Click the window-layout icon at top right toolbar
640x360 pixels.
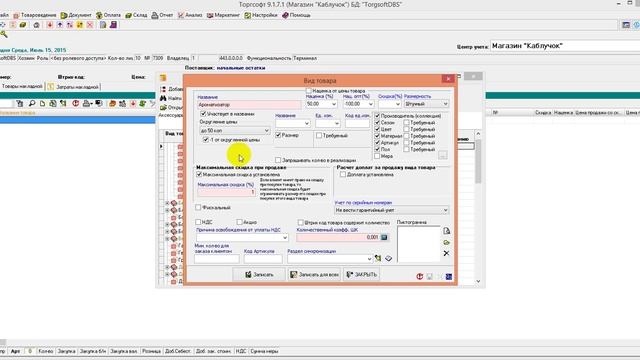point(626,25)
